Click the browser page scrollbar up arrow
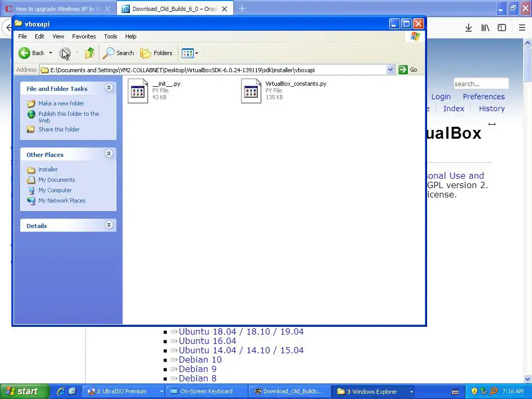Viewport: 532px width, 399px height. coord(528,43)
